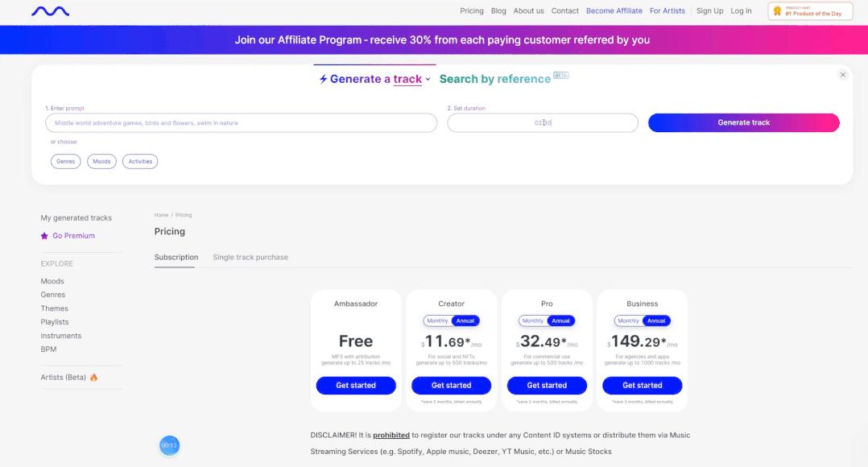Image resolution: width=868 pixels, height=467 pixels.
Task: Click the Product of the Day badge
Action: pyautogui.click(x=809, y=11)
